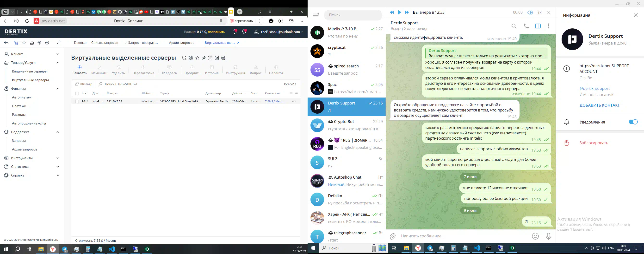
Task: Open Платежи in the sidebar
Action: coord(19,106)
